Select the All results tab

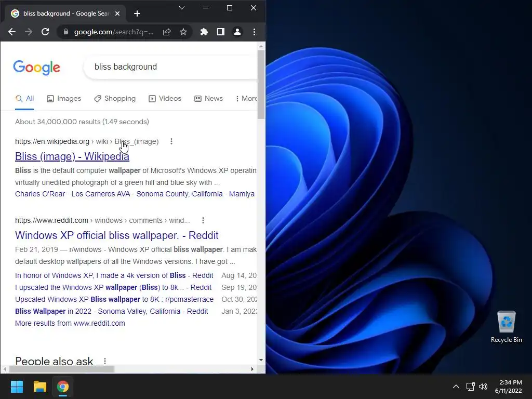click(24, 98)
